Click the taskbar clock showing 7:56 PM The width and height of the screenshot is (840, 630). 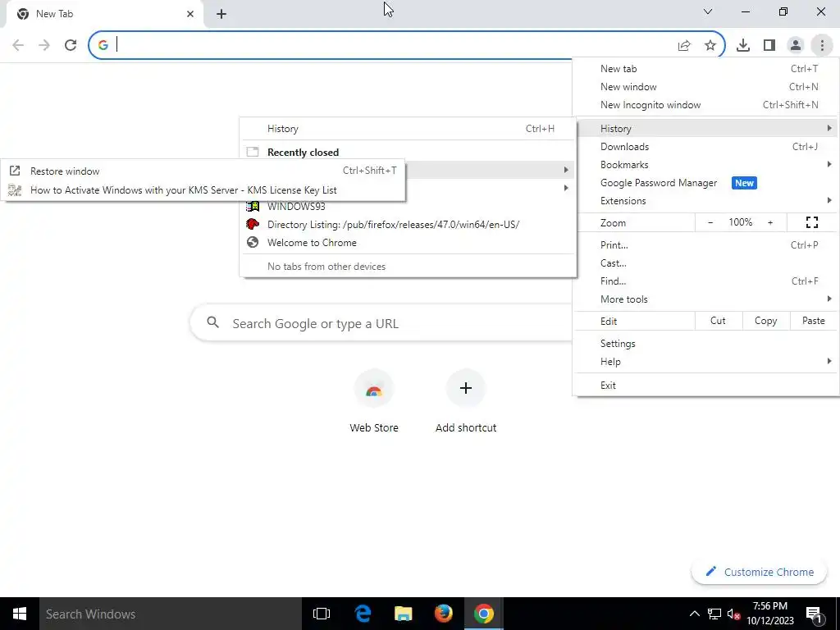pyautogui.click(x=769, y=614)
